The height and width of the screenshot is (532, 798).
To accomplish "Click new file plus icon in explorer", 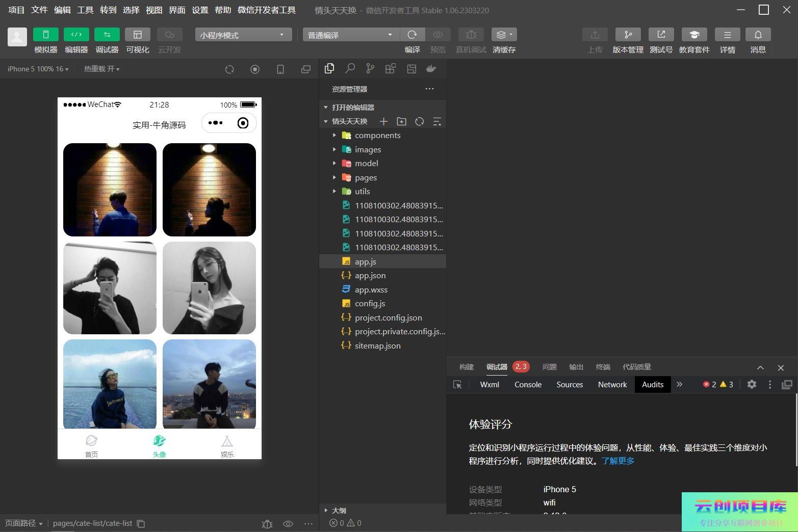I will pyautogui.click(x=383, y=121).
